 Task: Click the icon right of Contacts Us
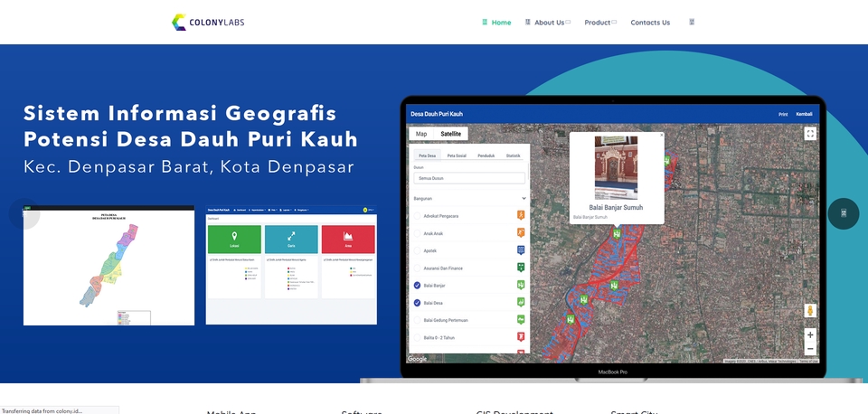tap(692, 22)
